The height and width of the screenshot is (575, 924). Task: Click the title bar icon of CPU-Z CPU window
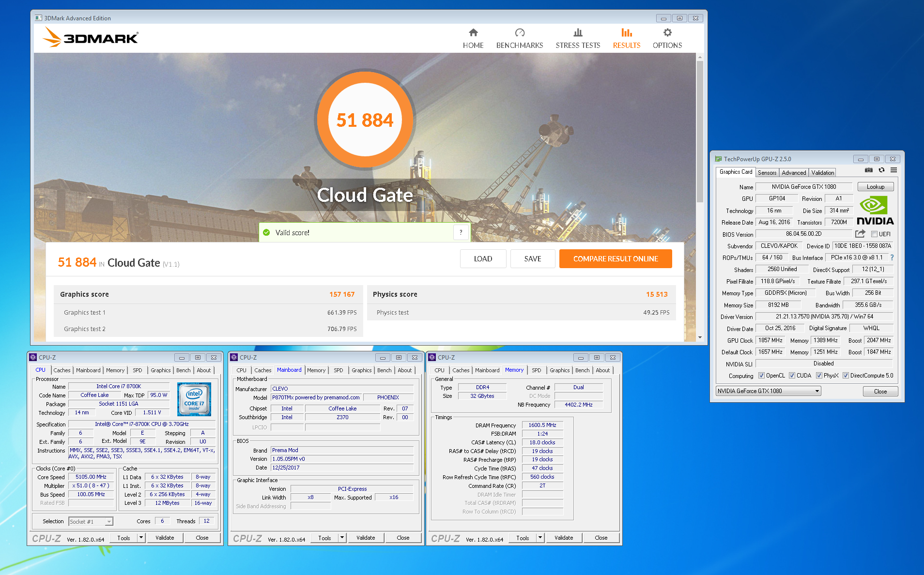click(33, 357)
